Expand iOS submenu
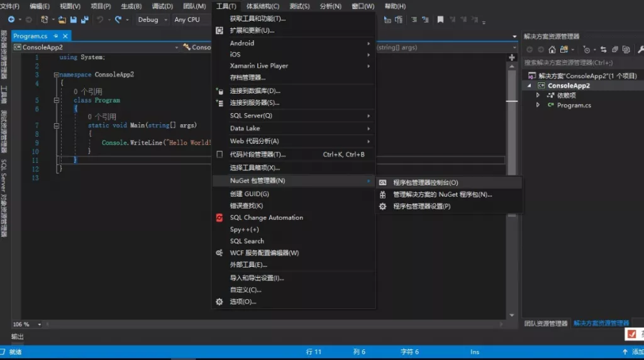The image size is (644, 360). [369, 55]
